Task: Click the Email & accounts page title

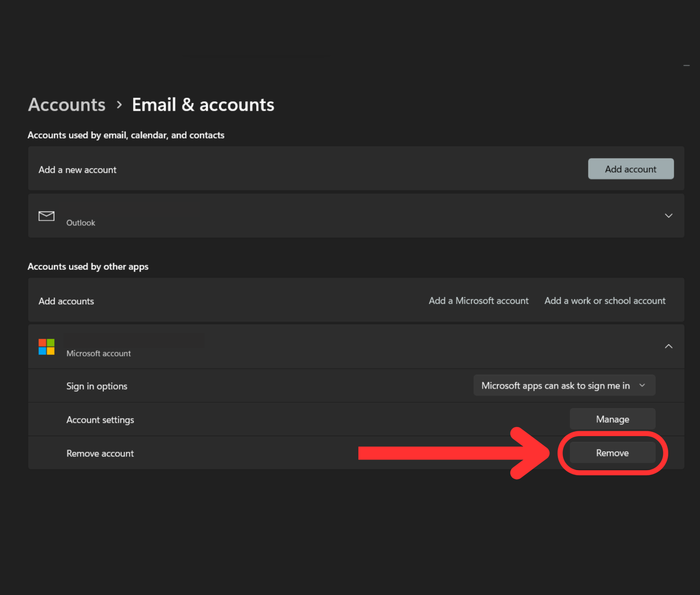Action: (x=203, y=105)
